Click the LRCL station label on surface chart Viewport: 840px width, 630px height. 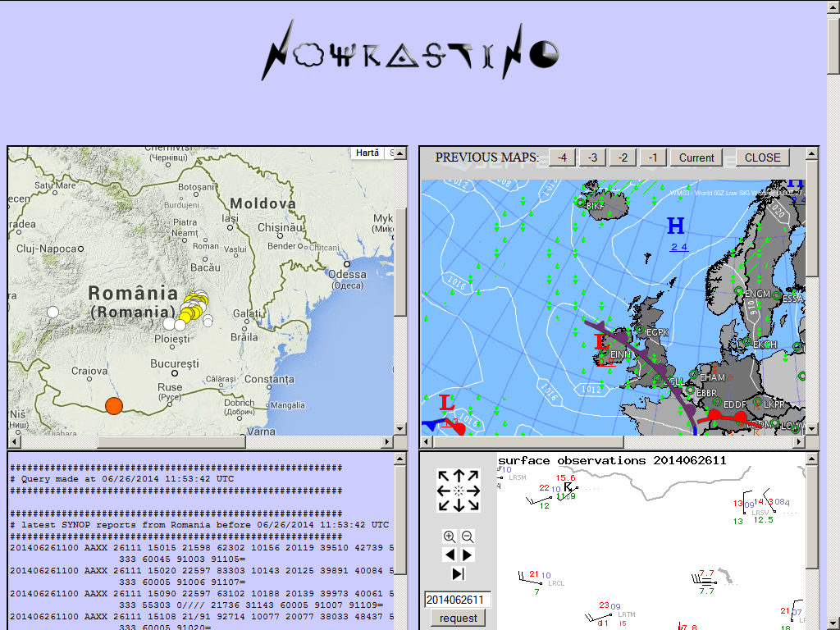[x=555, y=583]
